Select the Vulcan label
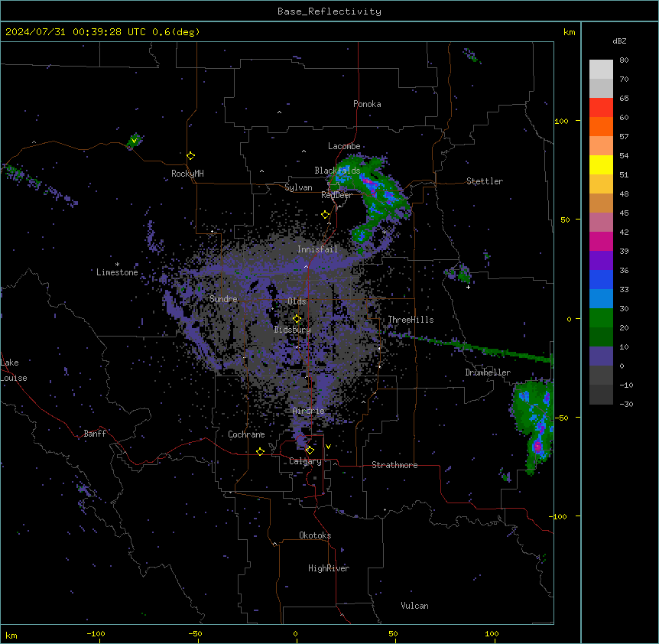 pos(415,606)
